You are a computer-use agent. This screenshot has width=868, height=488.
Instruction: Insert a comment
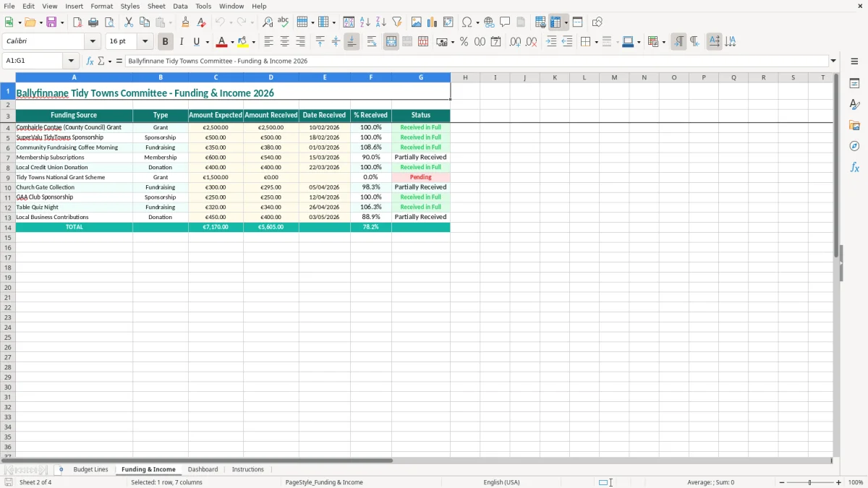[x=505, y=22]
